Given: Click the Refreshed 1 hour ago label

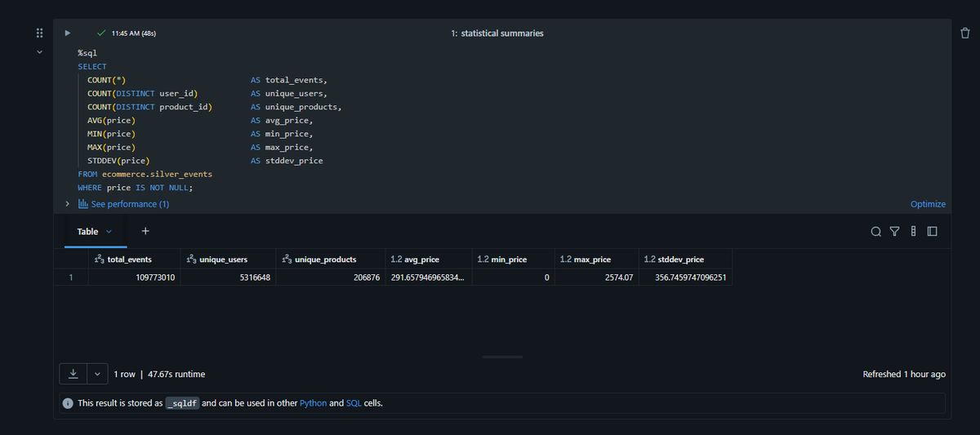Looking at the screenshot, I should 904,374.
